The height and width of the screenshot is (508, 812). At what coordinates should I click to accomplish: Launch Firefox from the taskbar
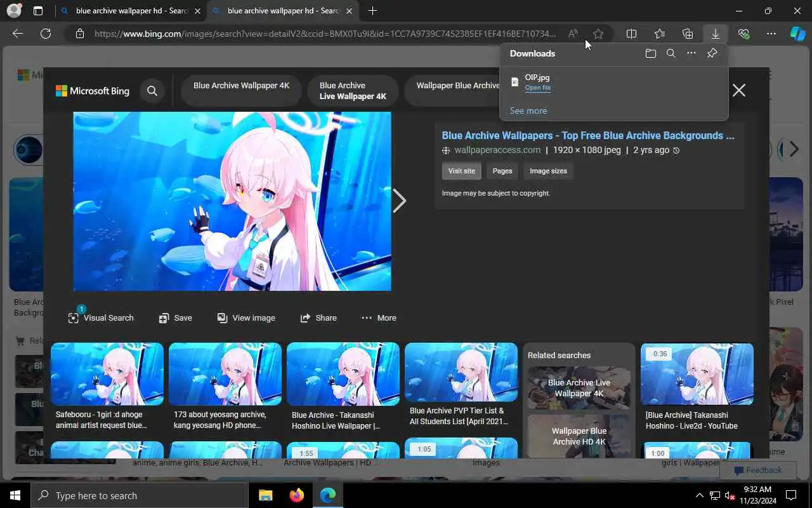(x=296, y=495)
